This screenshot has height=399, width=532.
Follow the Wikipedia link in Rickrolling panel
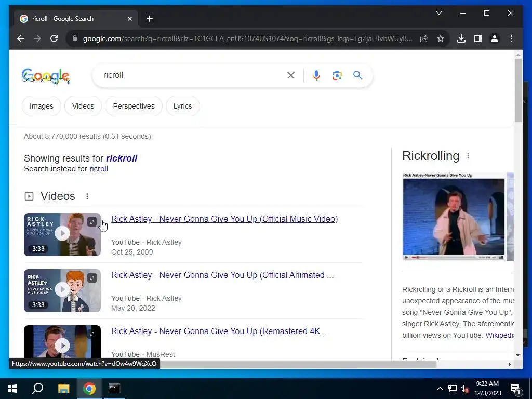tap(499, 335)
